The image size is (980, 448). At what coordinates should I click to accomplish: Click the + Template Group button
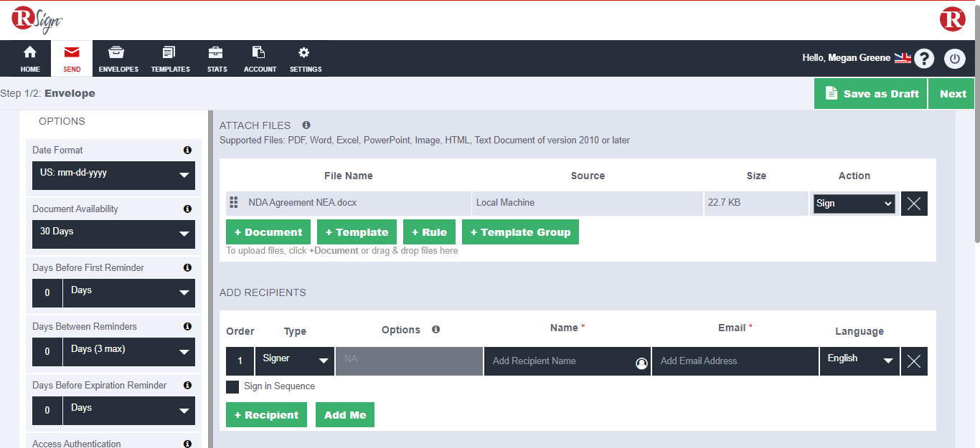520,232
